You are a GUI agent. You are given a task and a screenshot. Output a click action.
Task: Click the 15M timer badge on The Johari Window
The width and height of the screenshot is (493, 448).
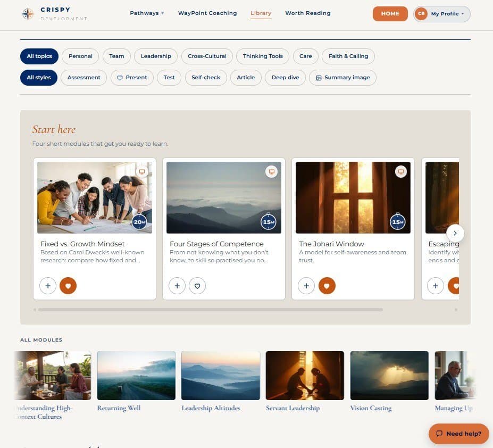click(397, 222)
